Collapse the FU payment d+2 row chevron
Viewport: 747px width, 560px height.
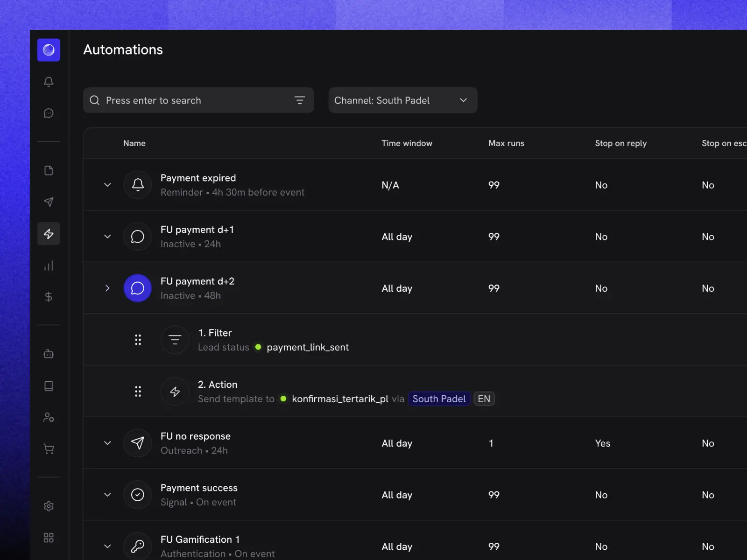click(x=107, y=288)
